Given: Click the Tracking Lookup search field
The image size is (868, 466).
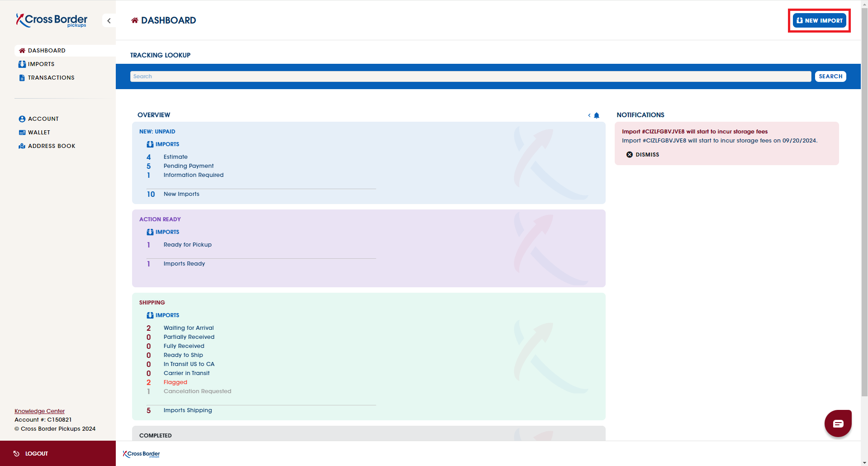Looking at the screenshot, I should pyautogui.click(x=470, y=76).
